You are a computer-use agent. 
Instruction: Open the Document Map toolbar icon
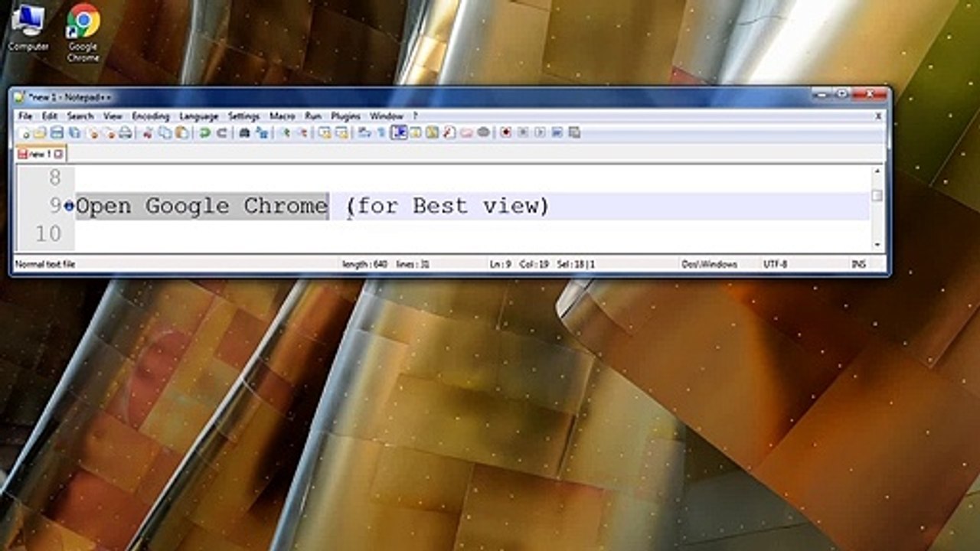click(432, 132)
